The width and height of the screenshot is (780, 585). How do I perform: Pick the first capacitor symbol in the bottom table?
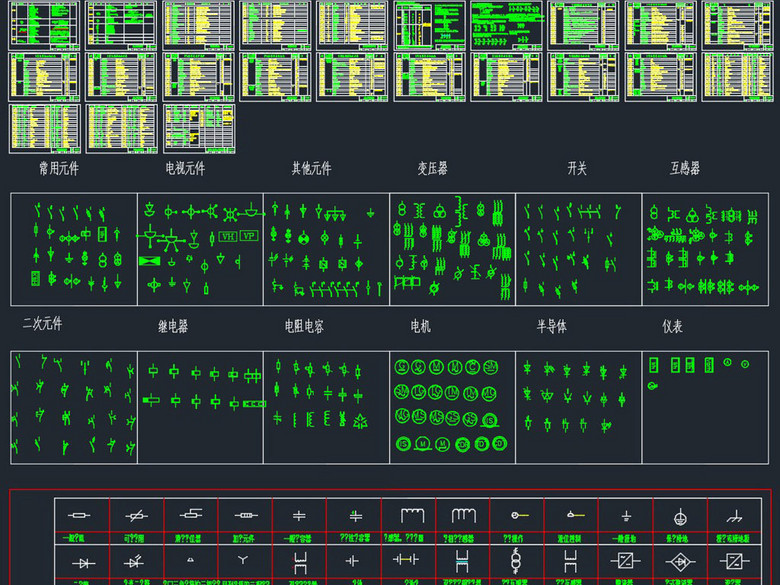click(300, 516)
